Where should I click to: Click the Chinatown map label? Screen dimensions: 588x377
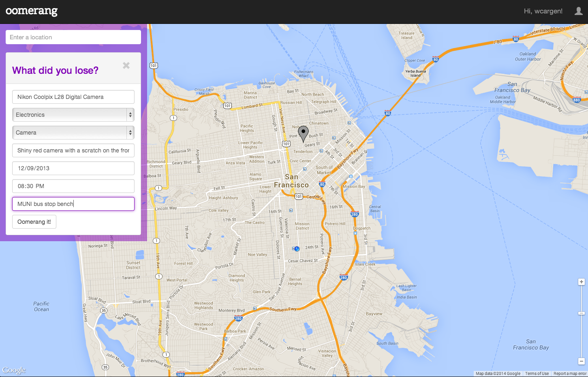pos(319,123)
